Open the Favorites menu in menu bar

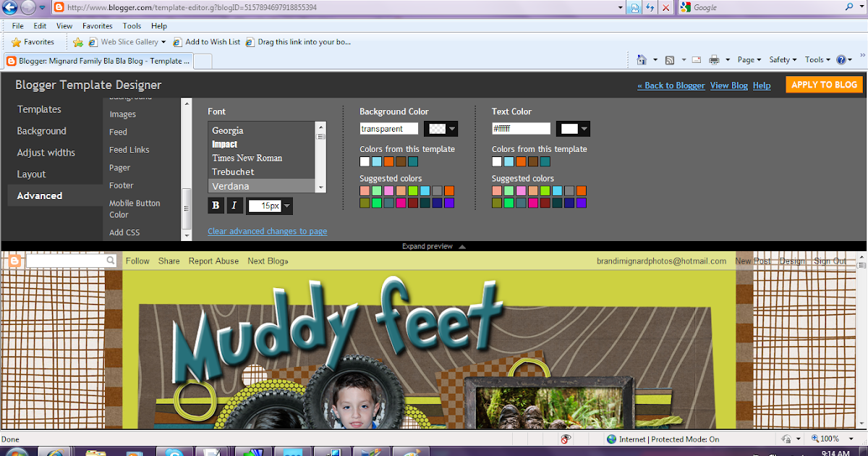click(x=97, y=26)
